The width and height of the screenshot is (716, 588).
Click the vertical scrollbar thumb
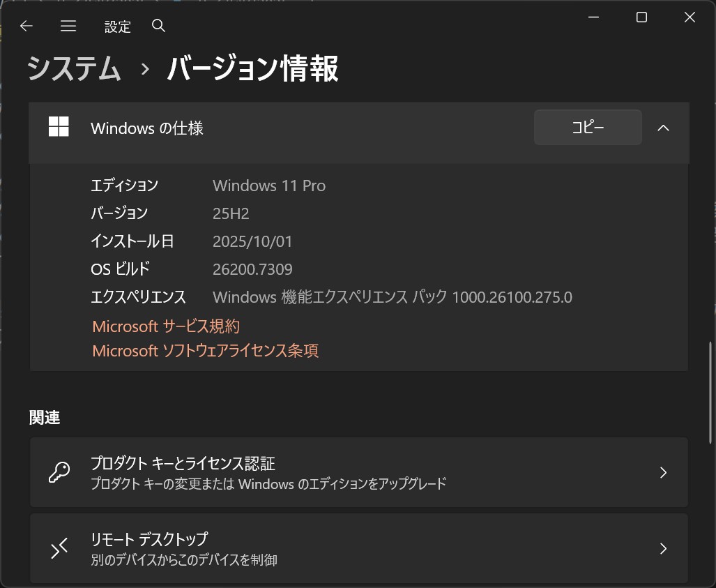tap(710, 393)
